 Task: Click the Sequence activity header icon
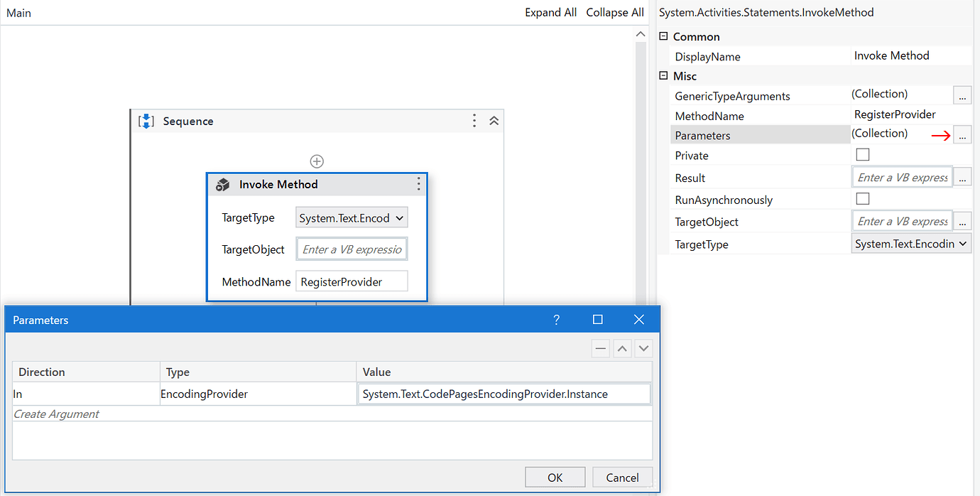pyautogui.click(x=146, y=121)
